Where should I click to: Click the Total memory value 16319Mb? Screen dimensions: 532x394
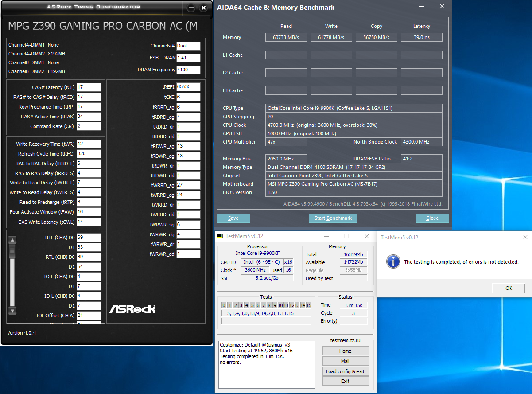point(353,254)
